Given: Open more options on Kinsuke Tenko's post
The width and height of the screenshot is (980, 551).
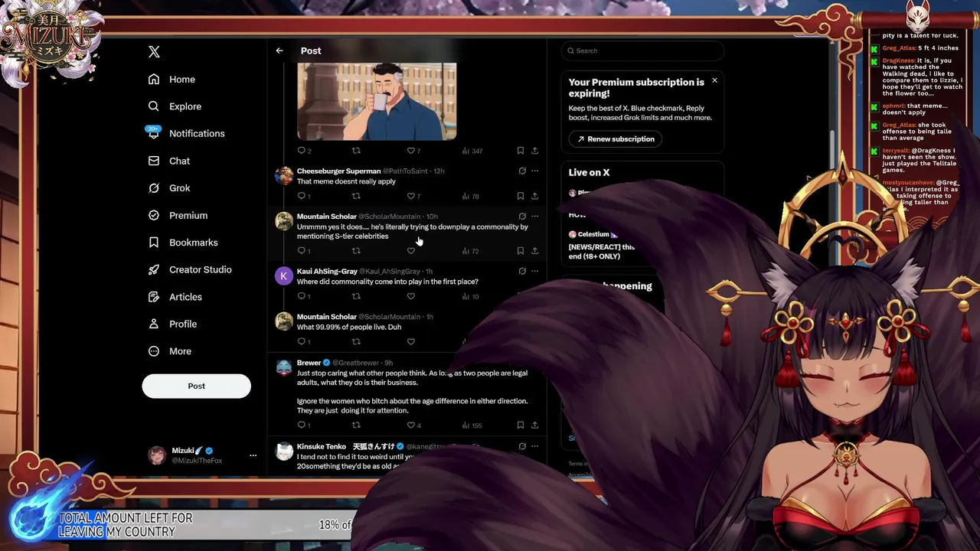Looking at the screenshot, I should pyautogui.click(x=534, y=446).
